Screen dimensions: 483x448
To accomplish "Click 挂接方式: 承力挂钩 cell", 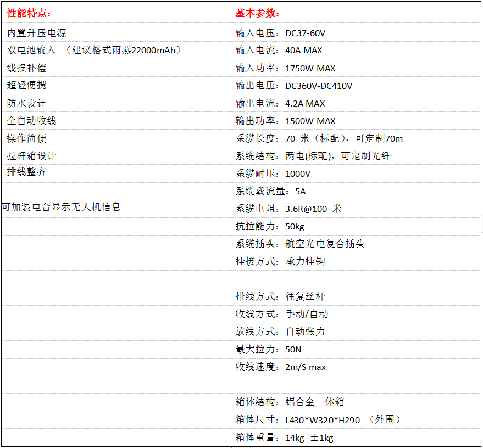I will click(355, 261).
